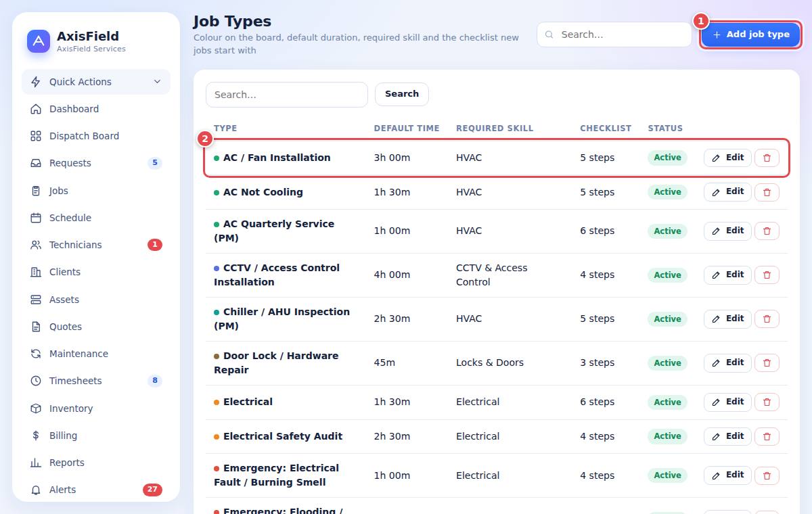Edit the Electrical job type

point(727,402)
